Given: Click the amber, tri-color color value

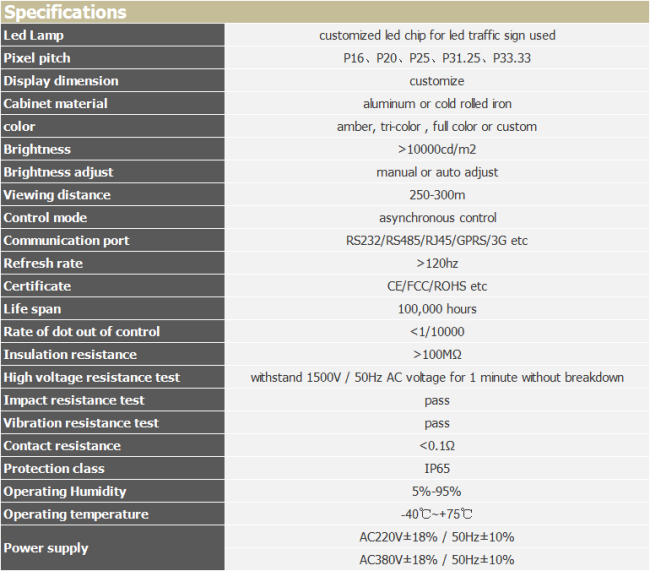Looking at the screenshot, I should click(x=437, y=127).
